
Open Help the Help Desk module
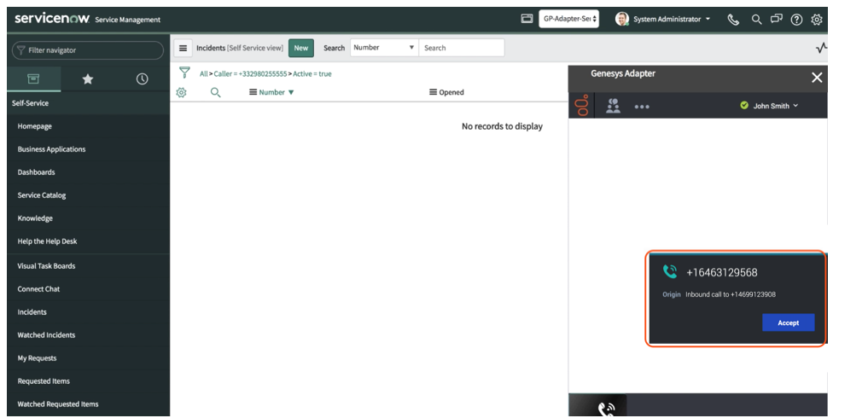(x=47, y=241)
